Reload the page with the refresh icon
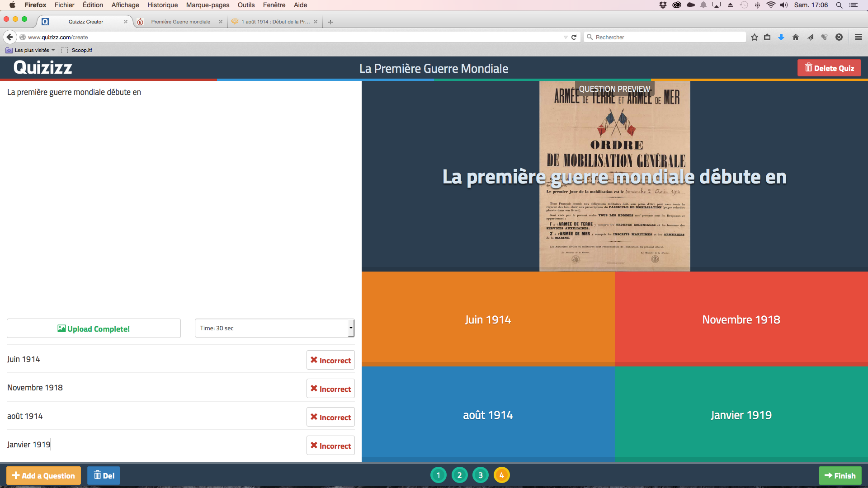868x488 pixels. (x=574, y=37)
